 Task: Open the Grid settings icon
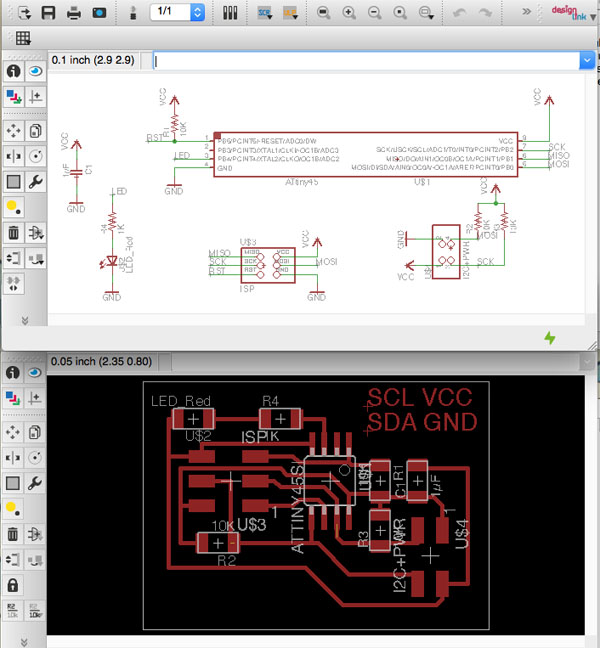point(23,38)
